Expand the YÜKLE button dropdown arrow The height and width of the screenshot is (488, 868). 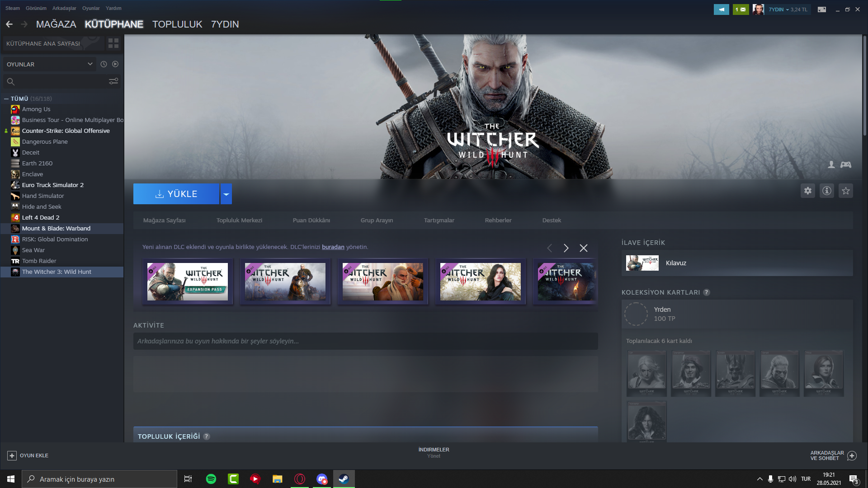[226, 194]
